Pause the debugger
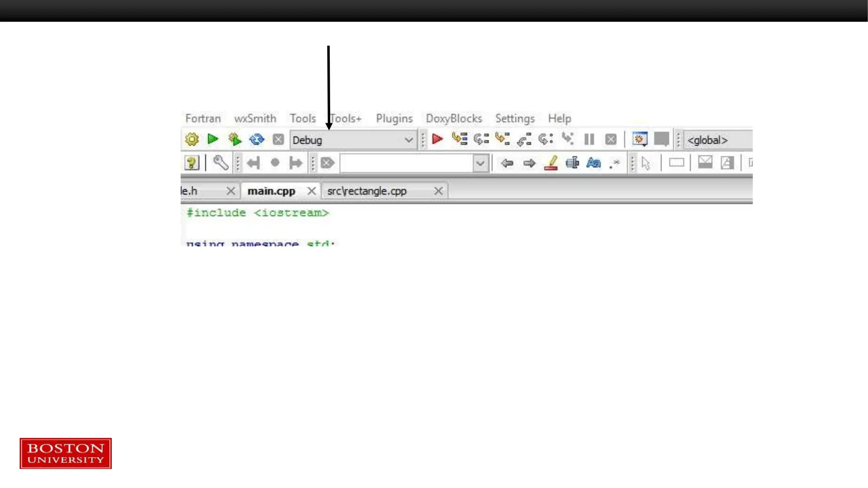868x488 pixels. (x=589, y=139)
